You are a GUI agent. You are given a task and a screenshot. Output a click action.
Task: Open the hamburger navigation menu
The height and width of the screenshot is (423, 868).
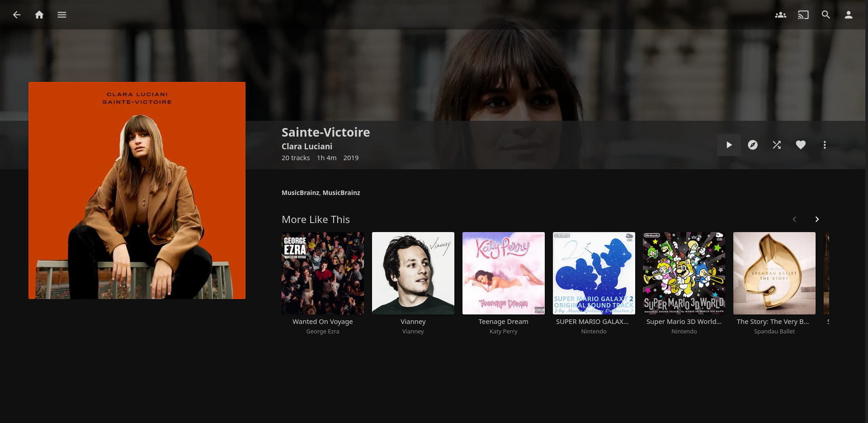coord(61,14)
